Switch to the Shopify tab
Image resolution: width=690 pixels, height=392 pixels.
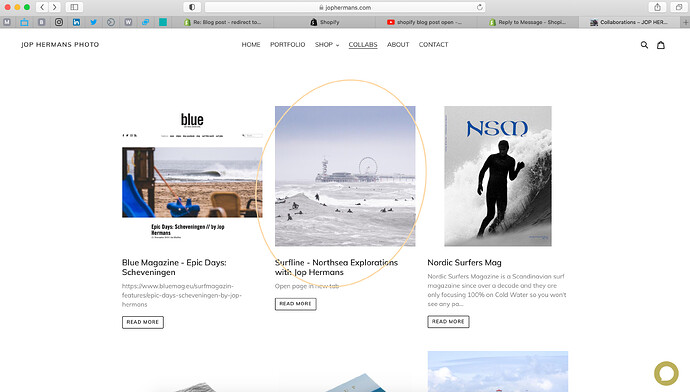click(x=325, y=22)
